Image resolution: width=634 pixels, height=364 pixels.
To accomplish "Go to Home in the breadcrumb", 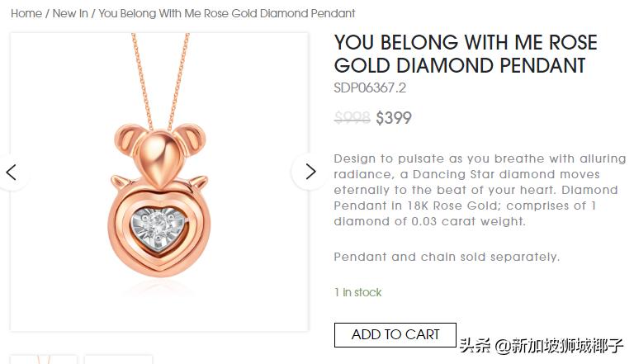I will pos(26,13).
